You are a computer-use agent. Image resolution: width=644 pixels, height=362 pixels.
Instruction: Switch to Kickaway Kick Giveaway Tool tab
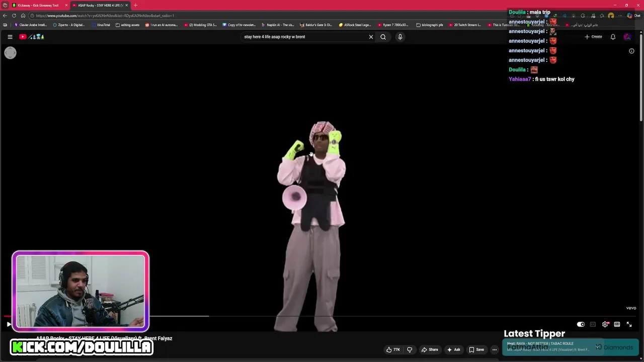click(39, 5)
